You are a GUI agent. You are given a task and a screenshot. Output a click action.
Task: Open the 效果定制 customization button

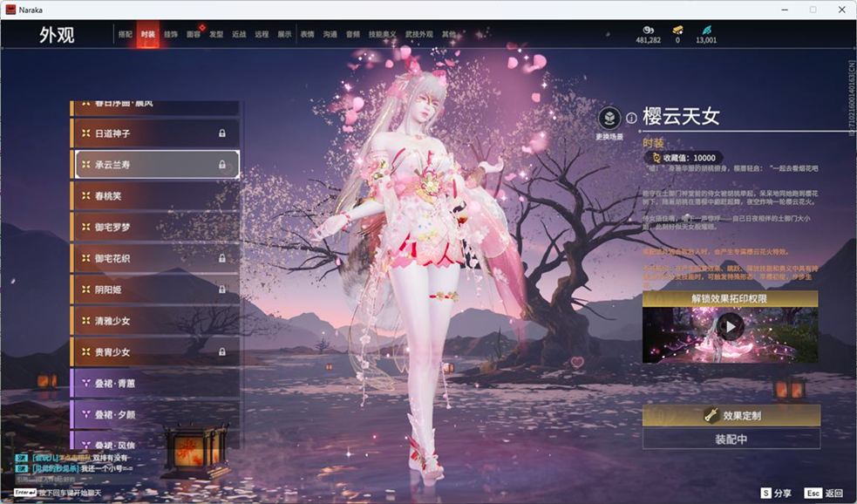[731, 415]
